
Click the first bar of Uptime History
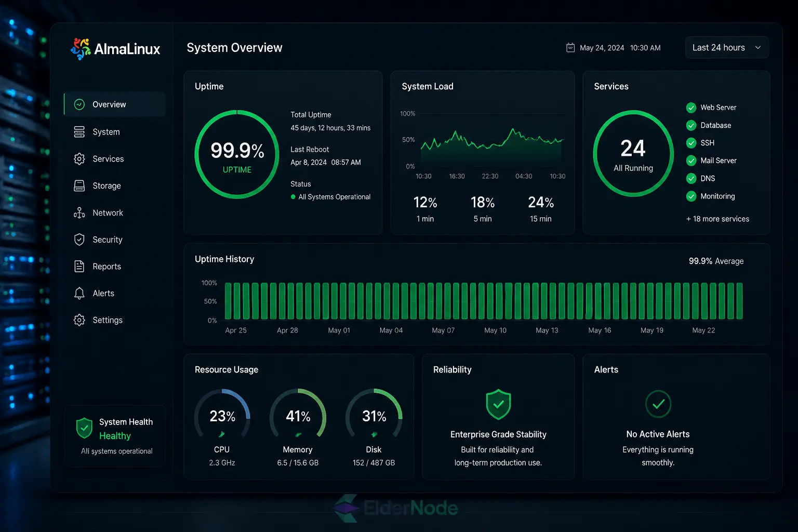pyautogui.click(x=228, y=301)
